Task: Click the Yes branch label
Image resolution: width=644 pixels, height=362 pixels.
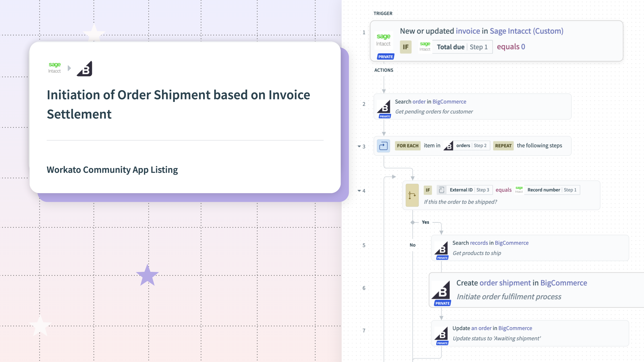Action: point(426,222)
